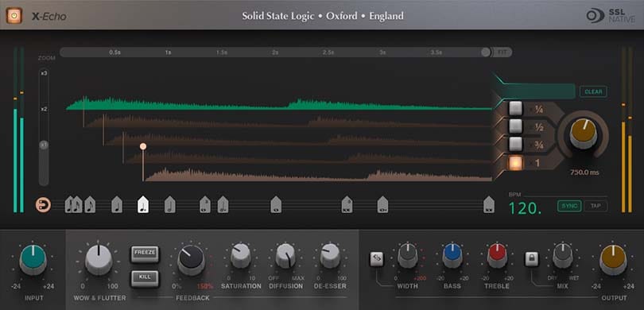The image size is (644, 310).
Task: Select the whole note delay marker
Action: [276, 204]
